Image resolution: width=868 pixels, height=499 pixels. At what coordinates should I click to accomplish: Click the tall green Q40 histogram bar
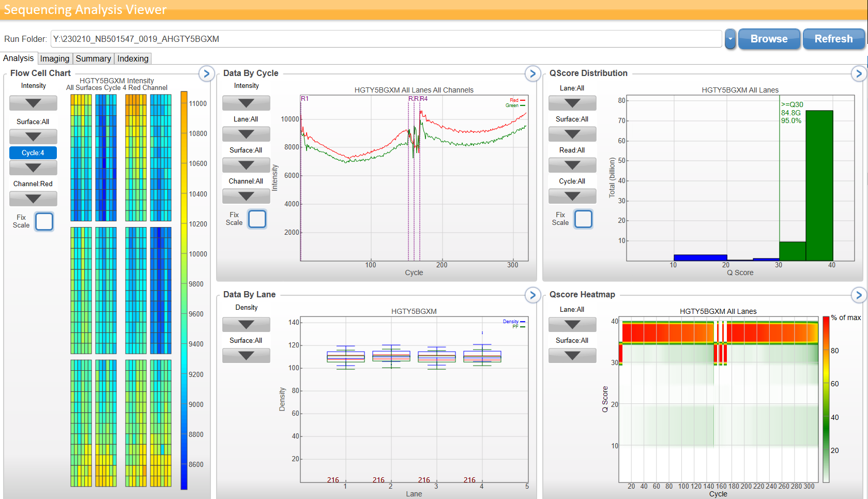tap(819, 185)
